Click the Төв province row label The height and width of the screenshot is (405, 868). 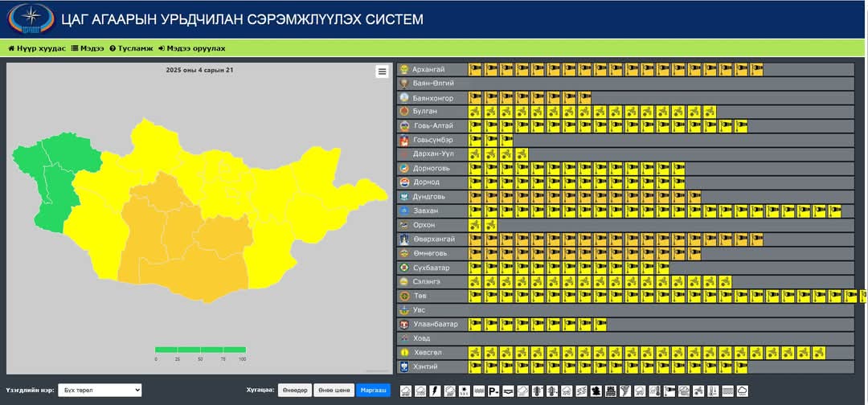click(420, 296)
